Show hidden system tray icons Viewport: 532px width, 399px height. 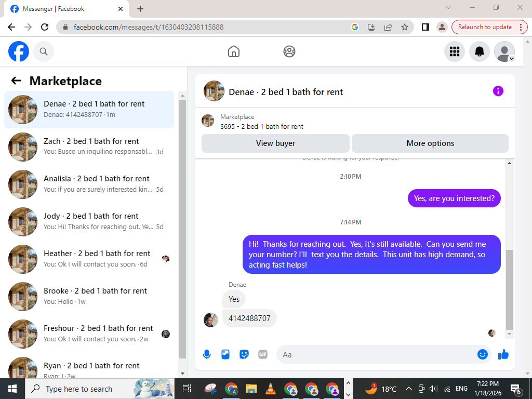[409, 389]
